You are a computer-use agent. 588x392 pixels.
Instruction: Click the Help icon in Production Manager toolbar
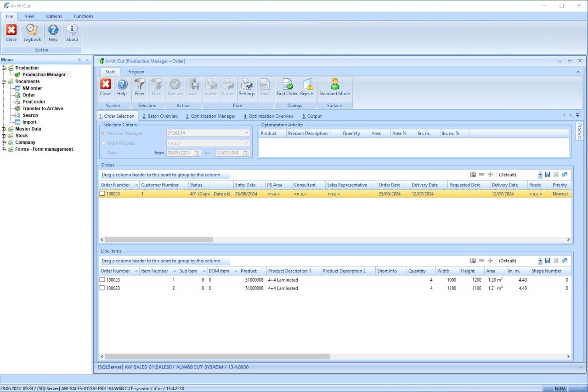coord(122,87)
